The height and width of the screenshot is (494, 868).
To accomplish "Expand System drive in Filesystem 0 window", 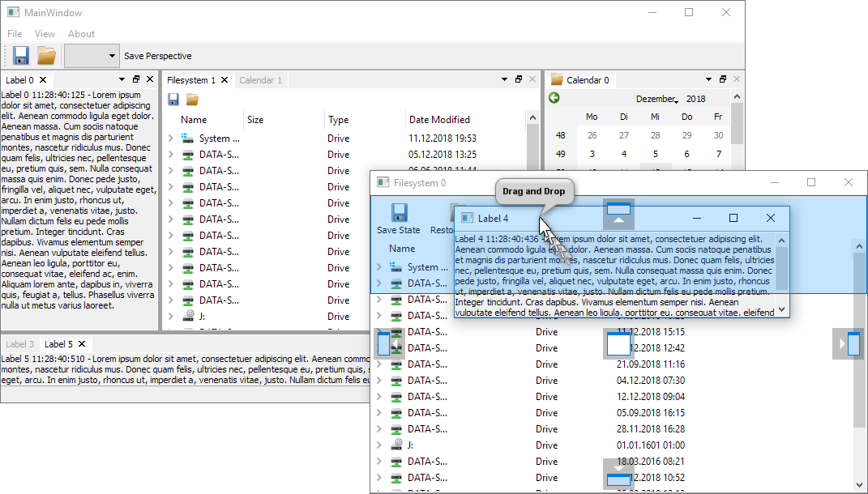I will tap(379, 267).
